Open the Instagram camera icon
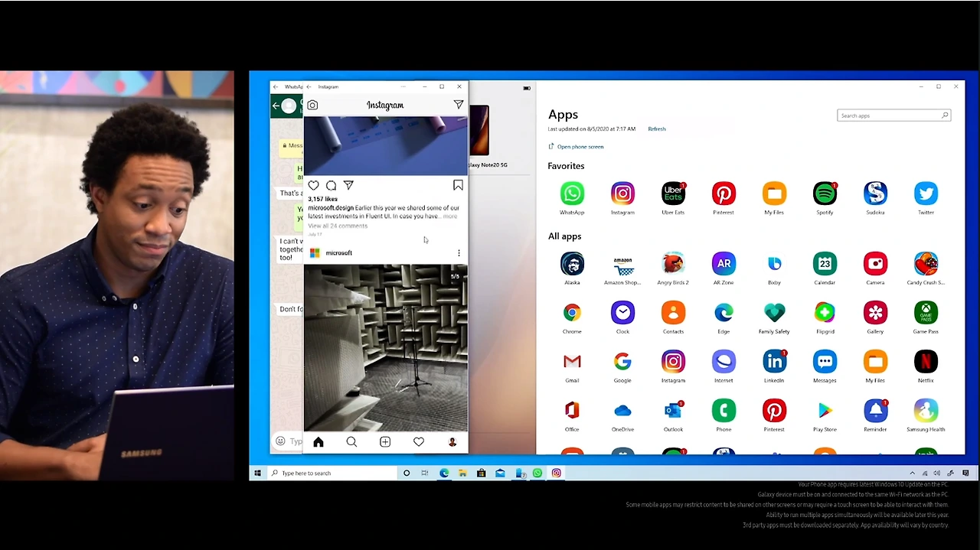 click(312, 105)
